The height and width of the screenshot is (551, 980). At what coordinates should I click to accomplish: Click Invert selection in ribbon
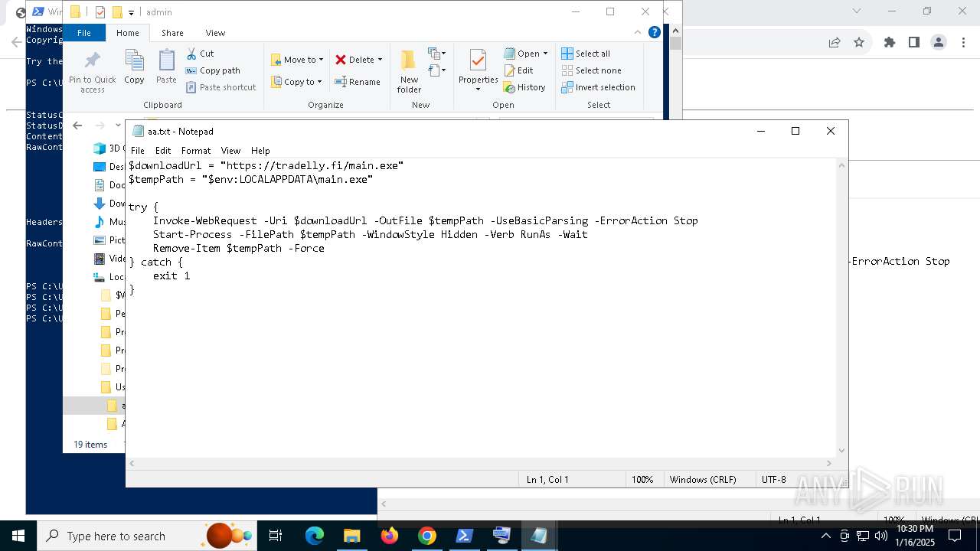[598, 87]
